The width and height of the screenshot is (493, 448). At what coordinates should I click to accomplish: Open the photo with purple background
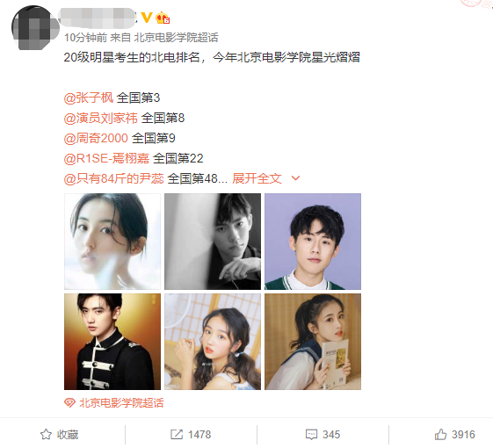(313, 242)
